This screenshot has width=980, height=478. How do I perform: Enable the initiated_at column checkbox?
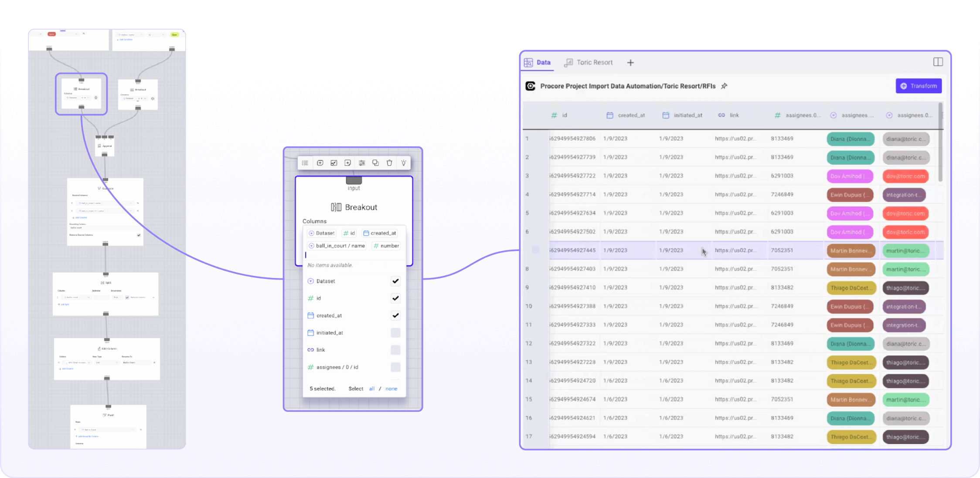coord(395,332)
